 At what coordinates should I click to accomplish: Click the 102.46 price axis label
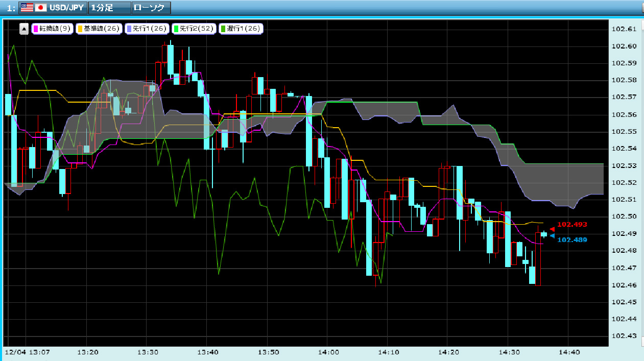tap(624, 285)
